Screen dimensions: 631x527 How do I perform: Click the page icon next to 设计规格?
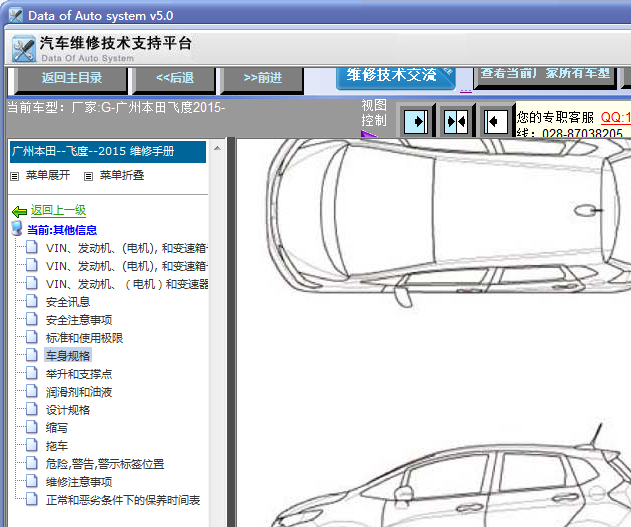coord(32,409)
